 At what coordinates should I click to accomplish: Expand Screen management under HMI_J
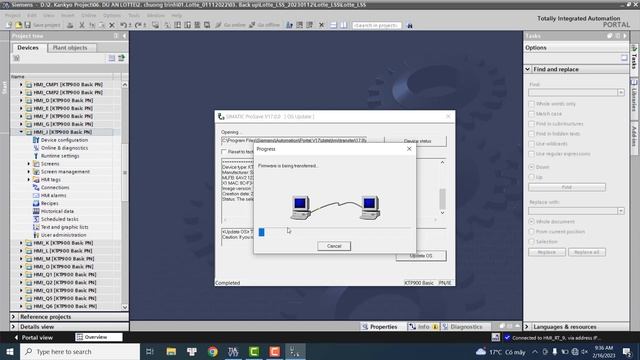(x=29, y=171)
